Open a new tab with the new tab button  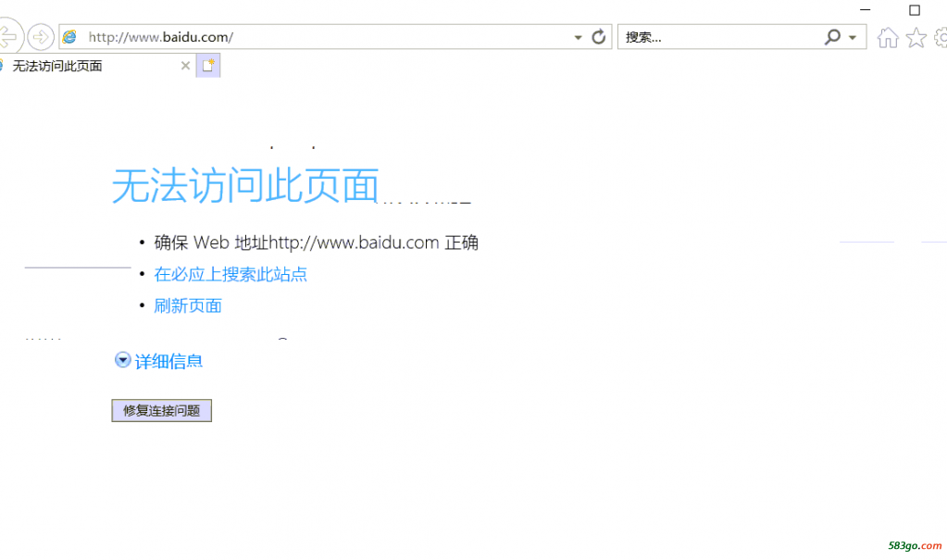tap(208, 65)
